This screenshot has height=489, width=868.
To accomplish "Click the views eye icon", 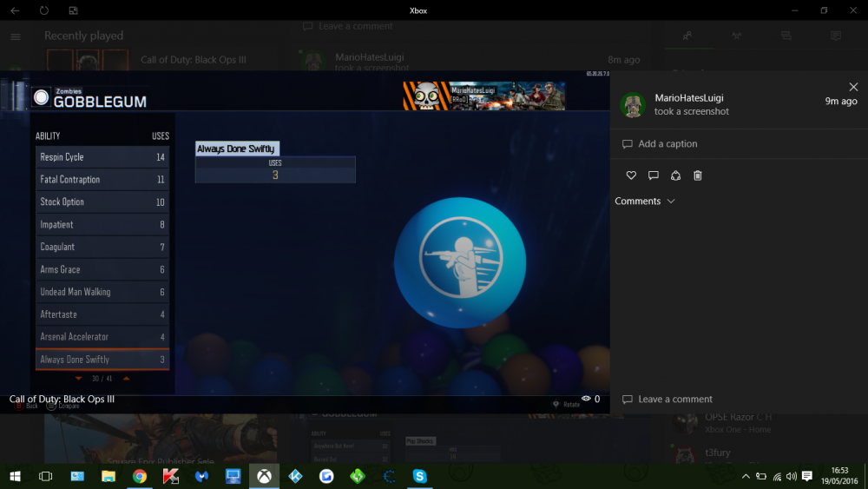I will pos(587,399).
